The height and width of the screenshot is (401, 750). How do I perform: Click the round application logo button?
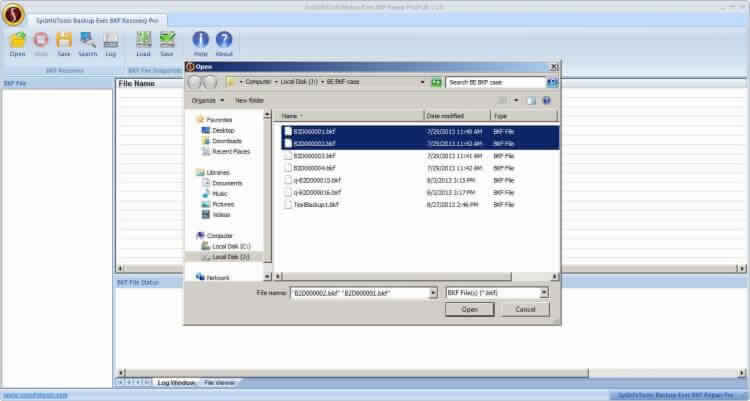point(13,14)
